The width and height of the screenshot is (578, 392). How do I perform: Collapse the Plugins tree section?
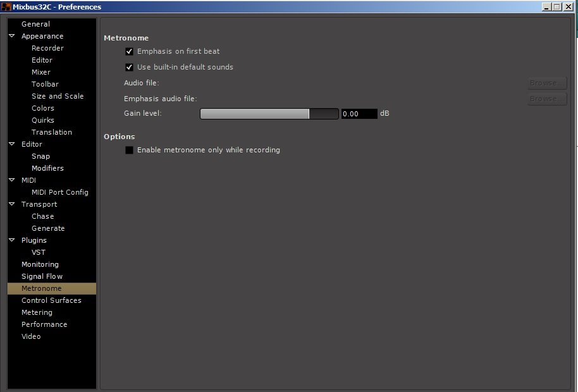(x=12, y=240)
